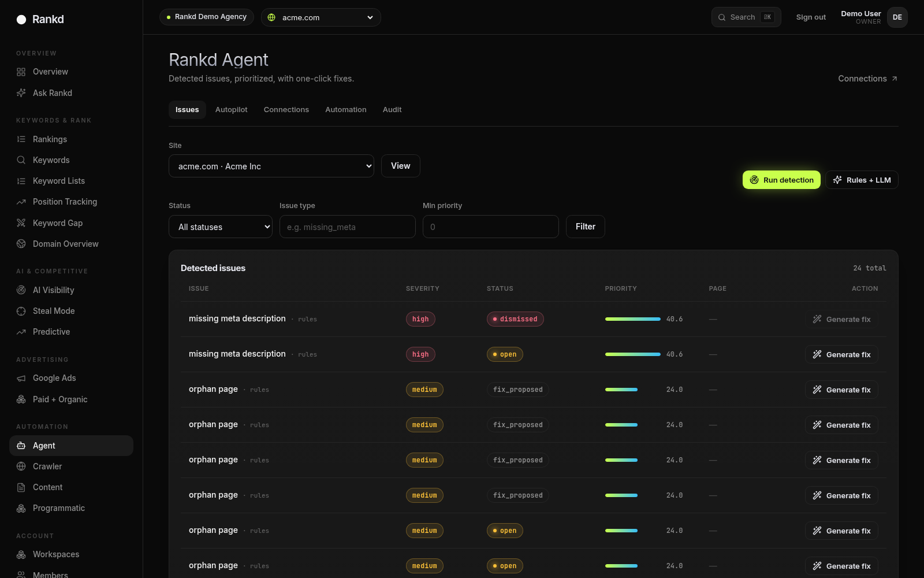This screenshot has height=578, width=924.
Task: Open the acme.com domain dropdown
Action: pos(321,17)
